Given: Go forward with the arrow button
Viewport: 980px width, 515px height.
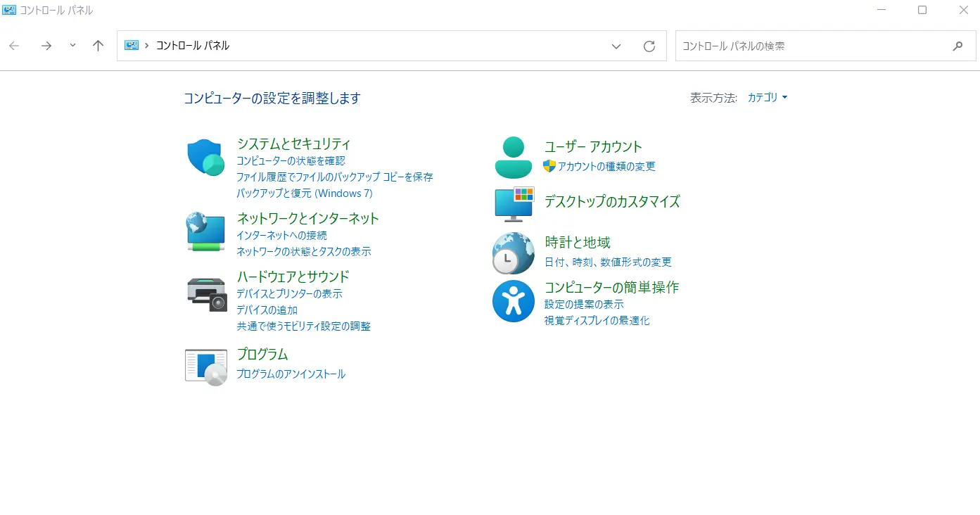Looking at the screenshot, I should pyautogui.click(x=46, y=46).
